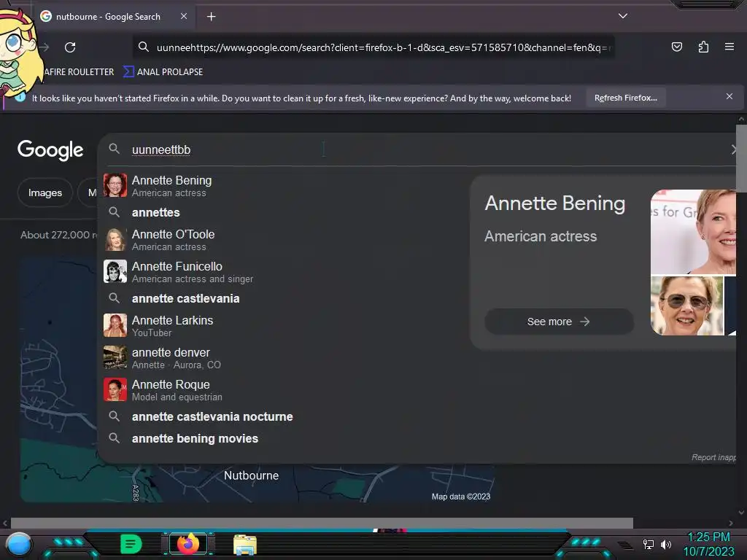Reload the page with the refresh icon

(70, 47)
